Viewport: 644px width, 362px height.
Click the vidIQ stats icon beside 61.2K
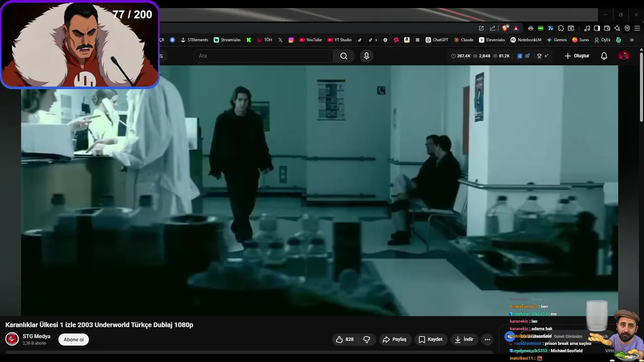[x=520, y=56]
